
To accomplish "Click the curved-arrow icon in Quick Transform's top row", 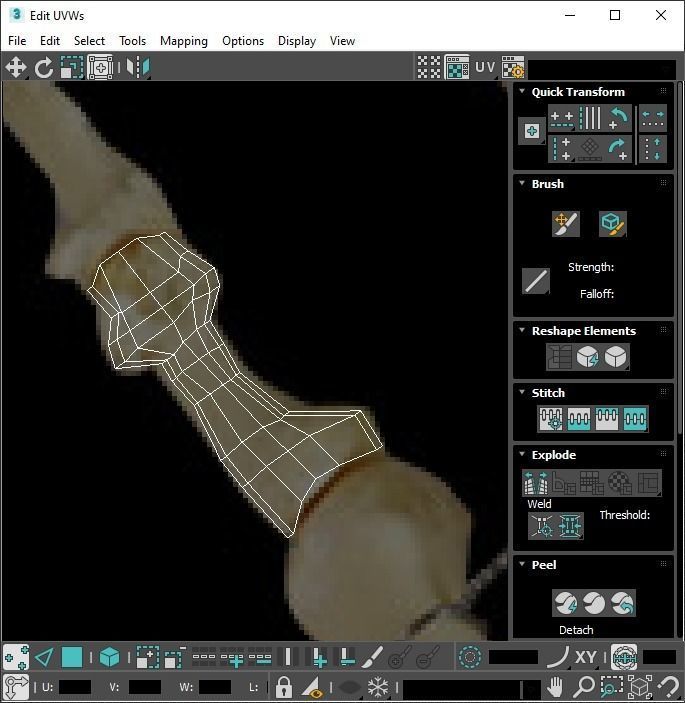I will pyautogui.click(x=618, y=118).
